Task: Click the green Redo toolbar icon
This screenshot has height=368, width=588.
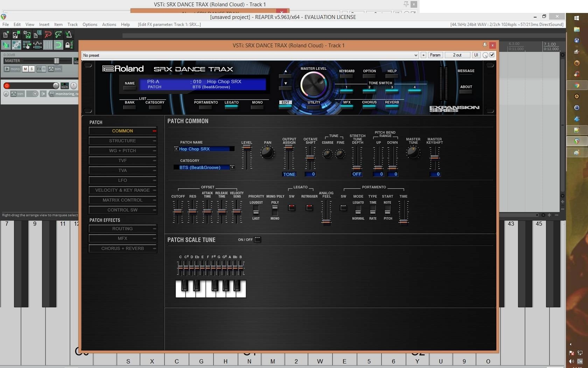Action: point(58,34)
